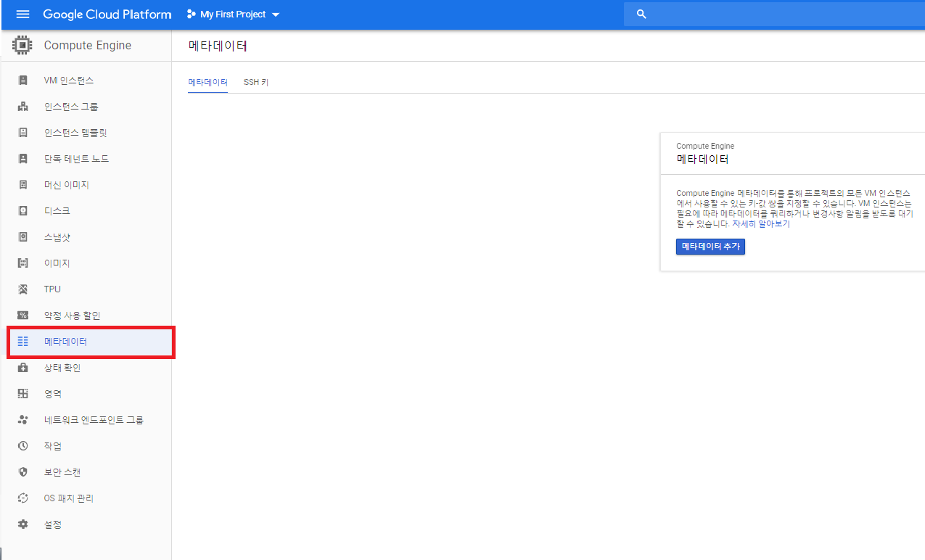This screenshot has height=560, width=925.
Task: Click the 설정 gear icon
Action: [x=22, y=524]
